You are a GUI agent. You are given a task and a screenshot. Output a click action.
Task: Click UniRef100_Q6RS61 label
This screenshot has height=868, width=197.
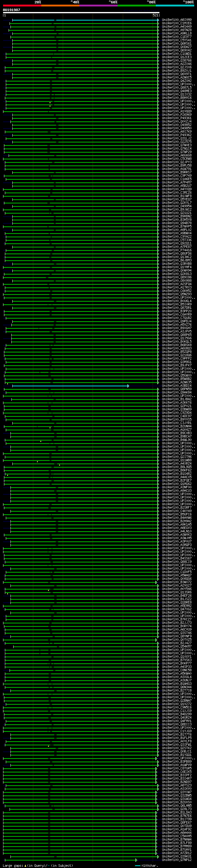[176, 43]
